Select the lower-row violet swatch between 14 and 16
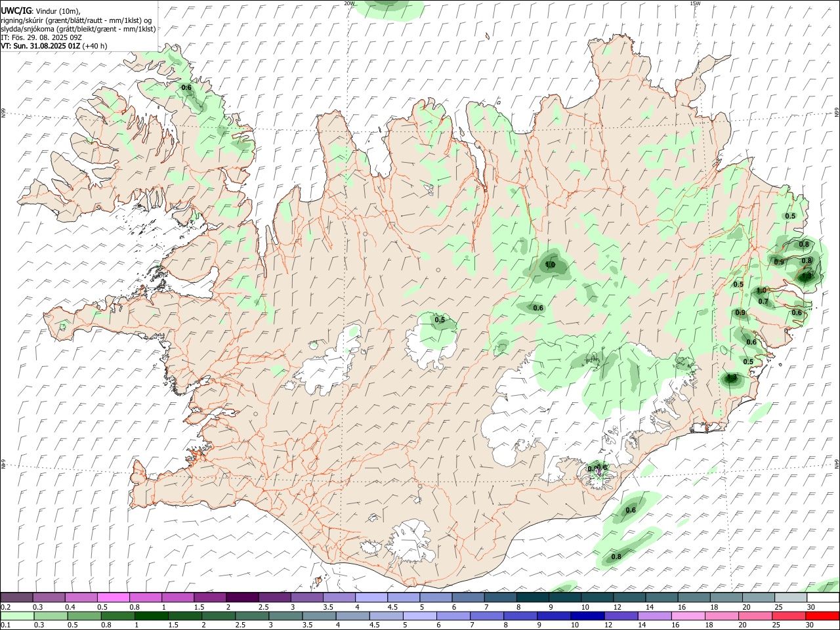 click(x=655, y=616)
